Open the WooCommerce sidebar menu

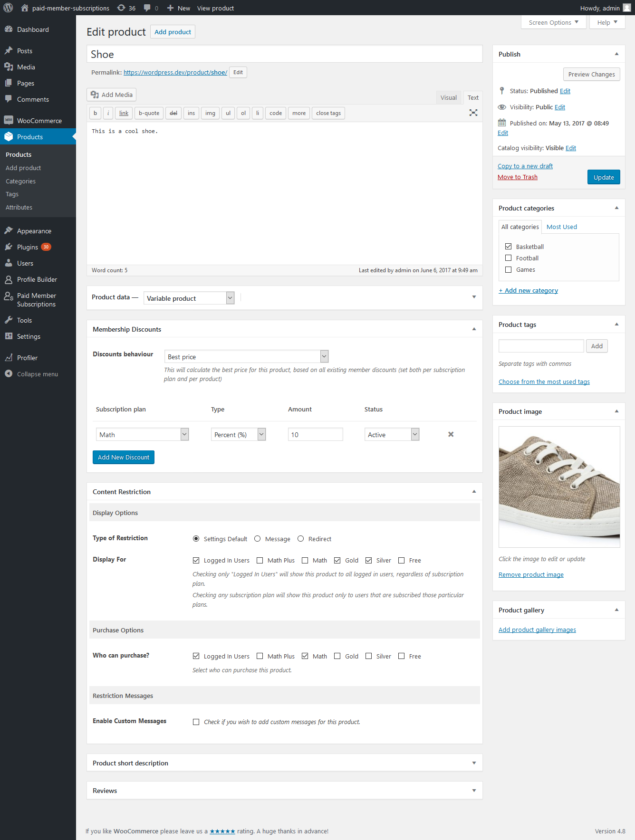[39, 121]
